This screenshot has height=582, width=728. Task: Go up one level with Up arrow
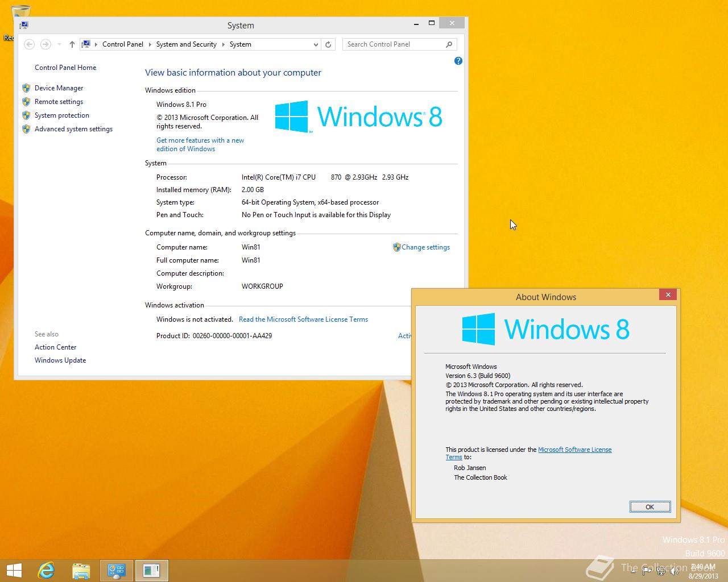click(x=72, y=44)
